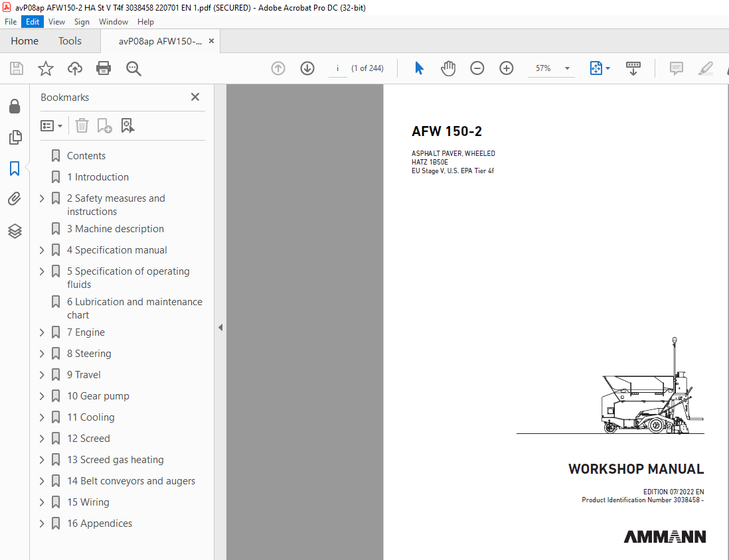Expand 14 Belt conveyors and augers
The height and width of the screenshot is (560, 729).
click(42, 481)
